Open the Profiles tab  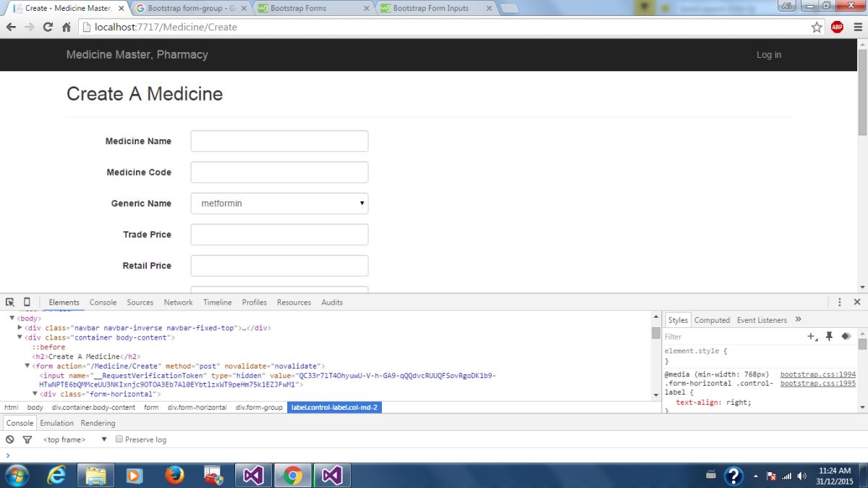255,302
